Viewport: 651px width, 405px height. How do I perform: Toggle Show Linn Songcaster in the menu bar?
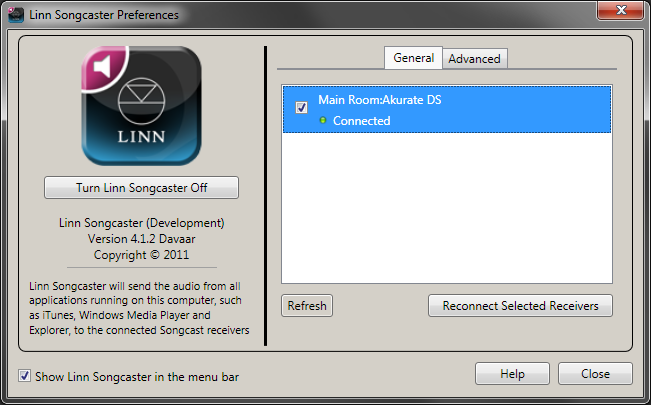tap(24, 376)
